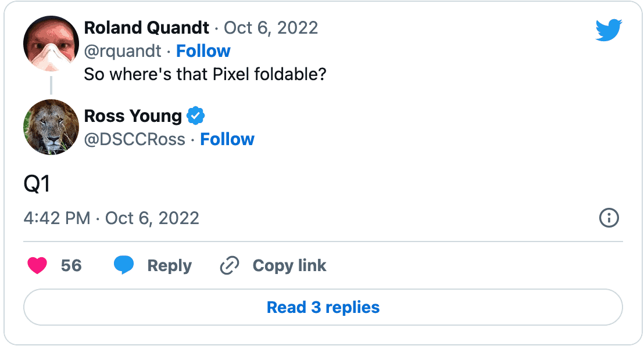
Task: Click Ross Young's verified badge
Action: 196,116
